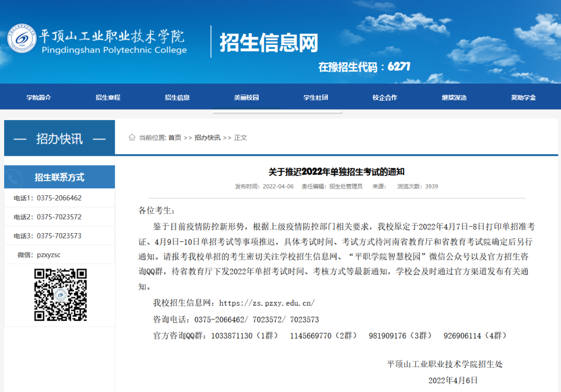Select 招生信息 in the navigation bar

click(x=177, y=98)
